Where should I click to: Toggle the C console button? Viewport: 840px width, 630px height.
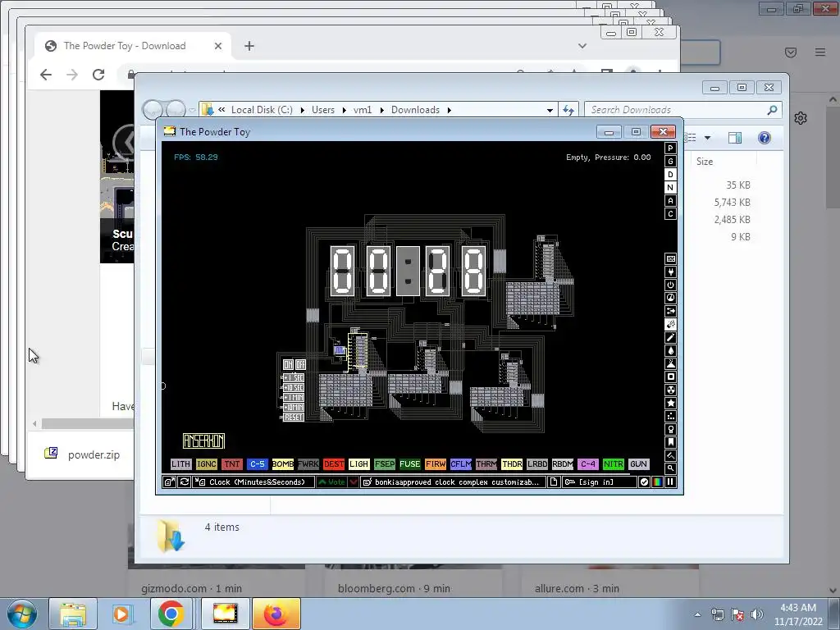click(670, 214)
